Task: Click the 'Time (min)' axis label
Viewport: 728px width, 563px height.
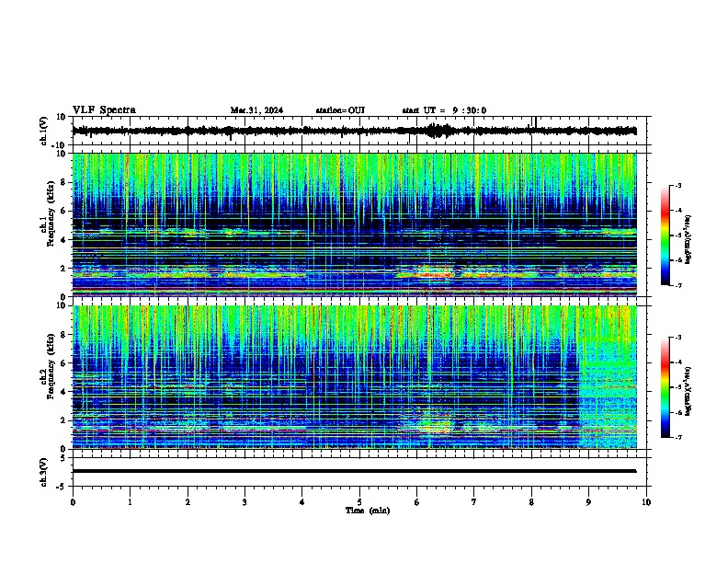Action: [x=368, y=511]
